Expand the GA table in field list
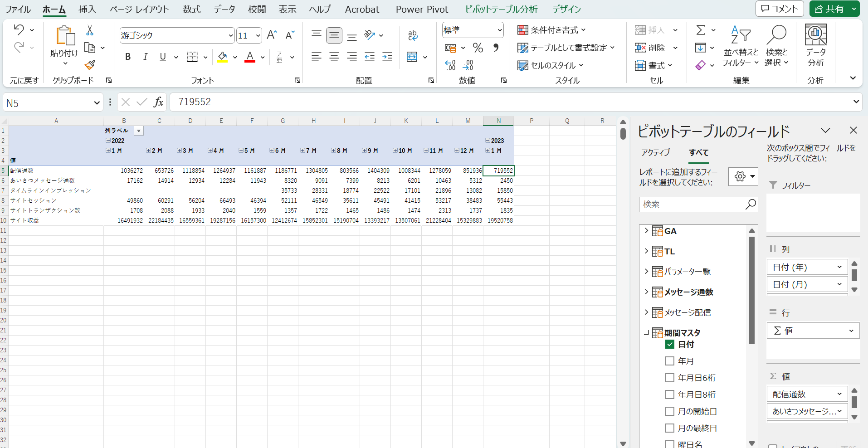The width and height of the screenshot is (868, 448). coord(646,231)
